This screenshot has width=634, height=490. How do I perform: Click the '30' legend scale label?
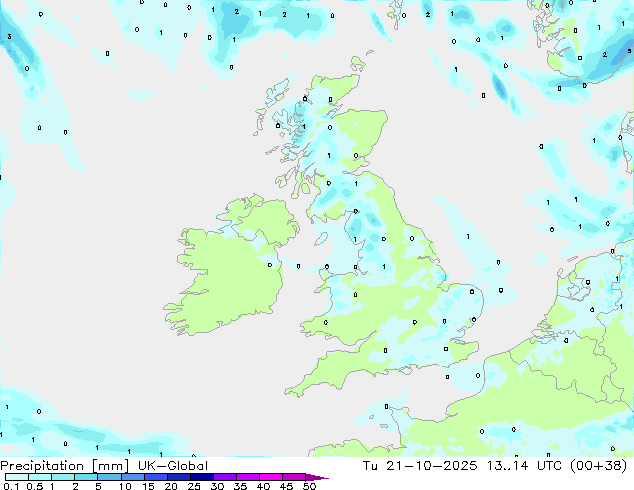217,486
